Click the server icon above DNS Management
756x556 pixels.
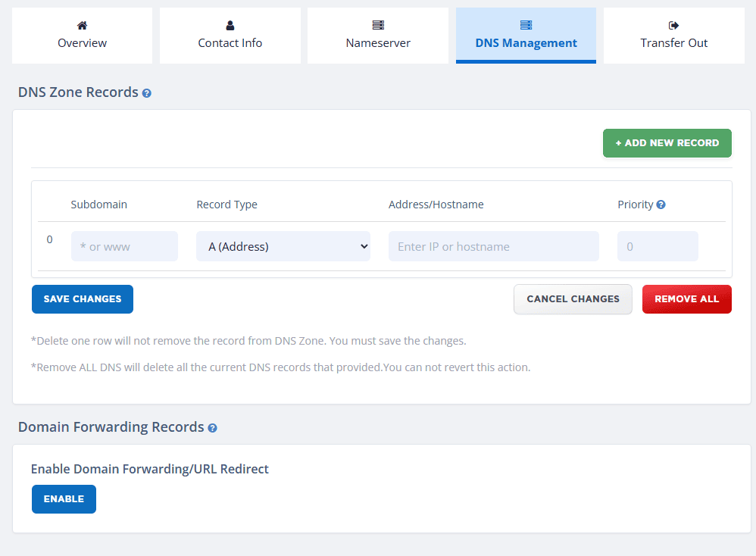click(526, 25)
